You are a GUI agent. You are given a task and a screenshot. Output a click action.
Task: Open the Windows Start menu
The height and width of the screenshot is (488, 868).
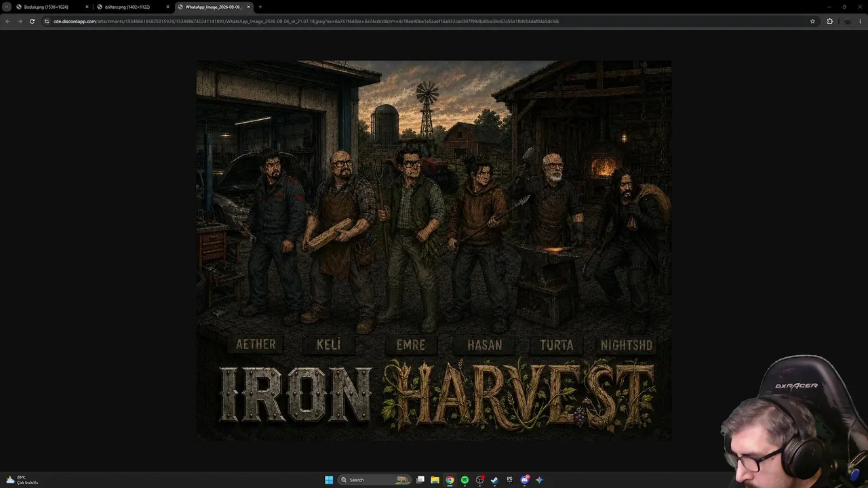click(329, 480)
